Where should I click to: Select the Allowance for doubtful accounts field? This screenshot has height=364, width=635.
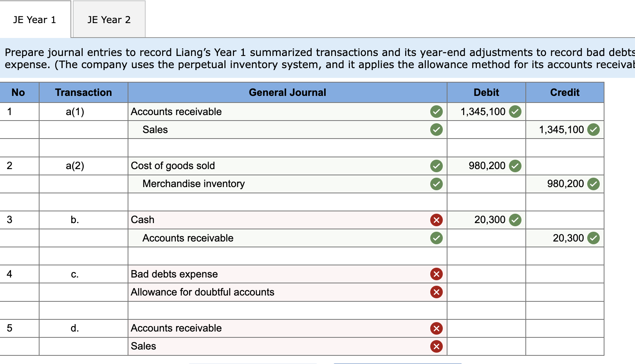(x=287, y=292)
